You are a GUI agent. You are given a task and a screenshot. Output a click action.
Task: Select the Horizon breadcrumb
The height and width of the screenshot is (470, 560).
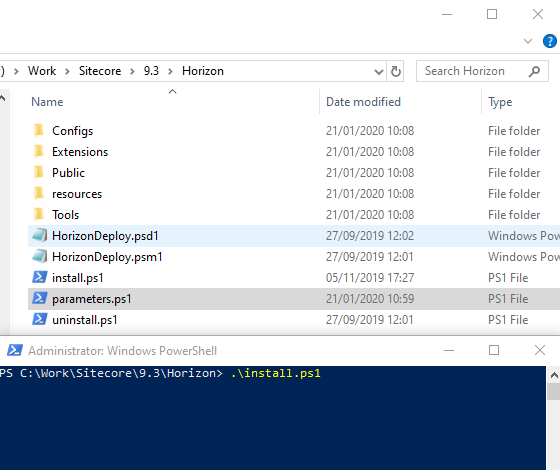pos(203,71)
